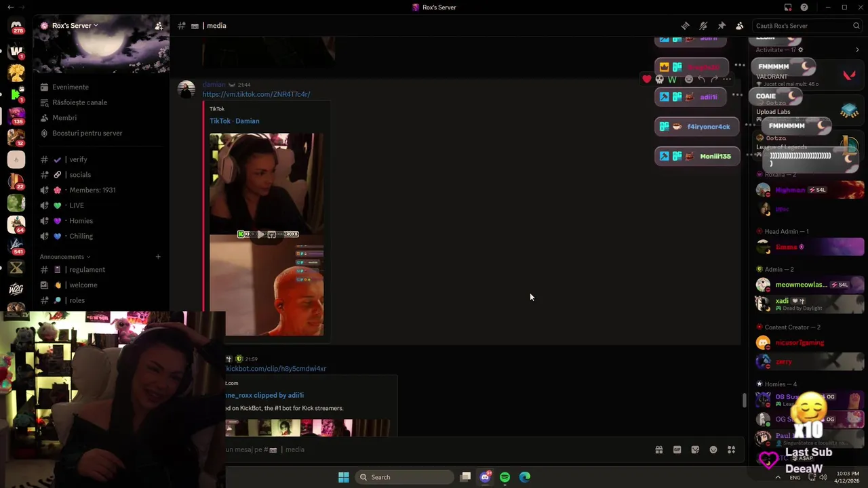Open the W2G server icon
868x488 pixels.
[x=16, y=289]
